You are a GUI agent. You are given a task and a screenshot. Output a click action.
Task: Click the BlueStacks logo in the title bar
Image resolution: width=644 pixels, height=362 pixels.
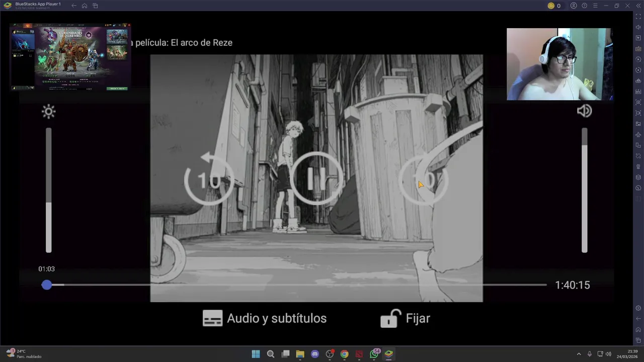[8, 6]
